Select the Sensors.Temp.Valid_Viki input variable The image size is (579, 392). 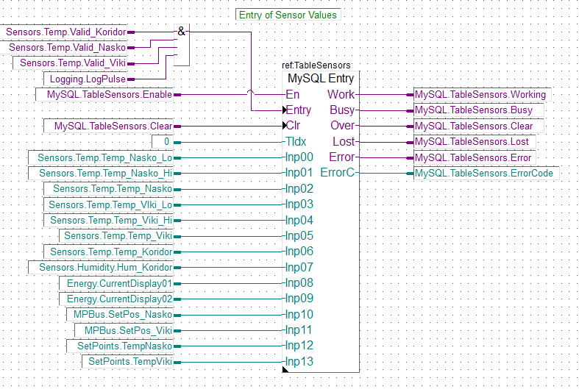70,63
